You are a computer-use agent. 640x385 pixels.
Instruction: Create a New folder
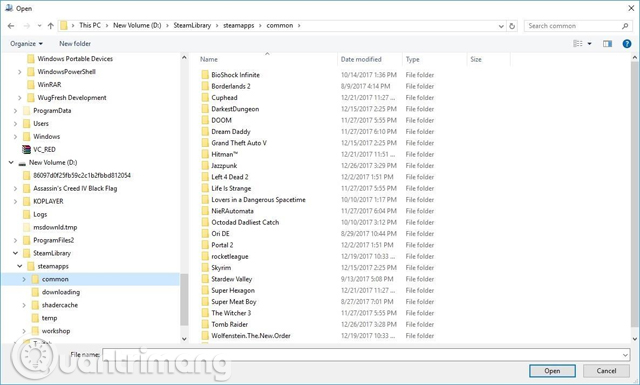click(75, 44)
